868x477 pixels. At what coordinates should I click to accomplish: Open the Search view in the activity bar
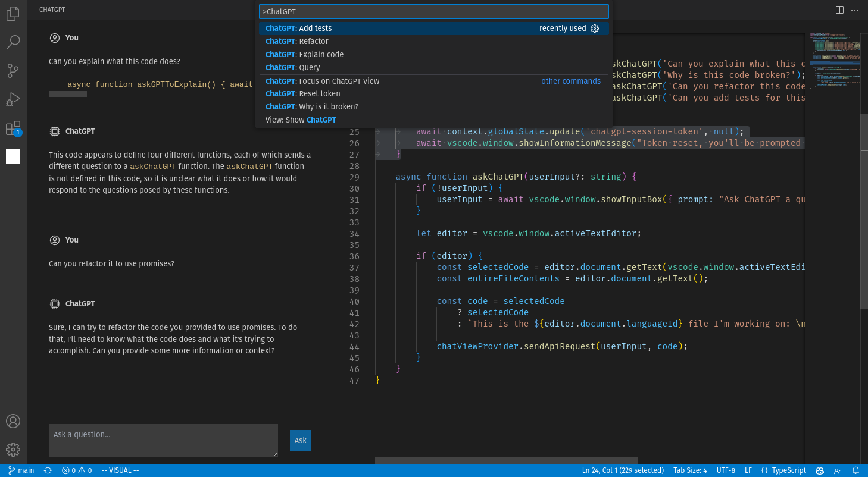coord(13,42)
